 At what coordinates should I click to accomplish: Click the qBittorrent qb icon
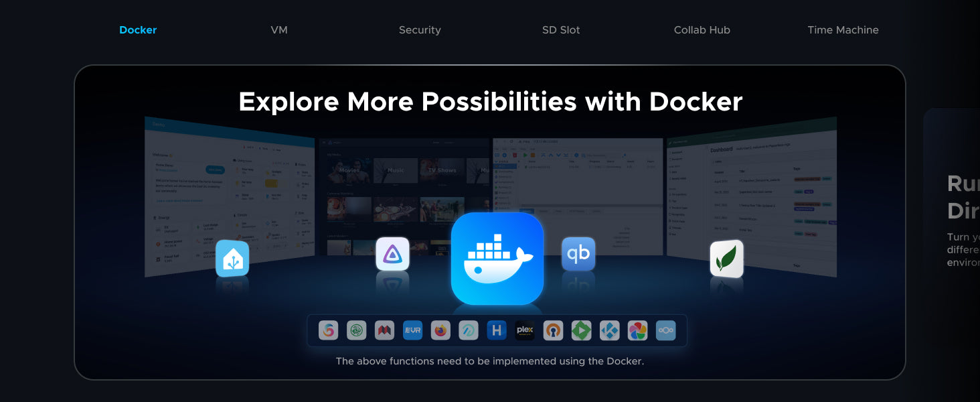click(x=578, y=254)
